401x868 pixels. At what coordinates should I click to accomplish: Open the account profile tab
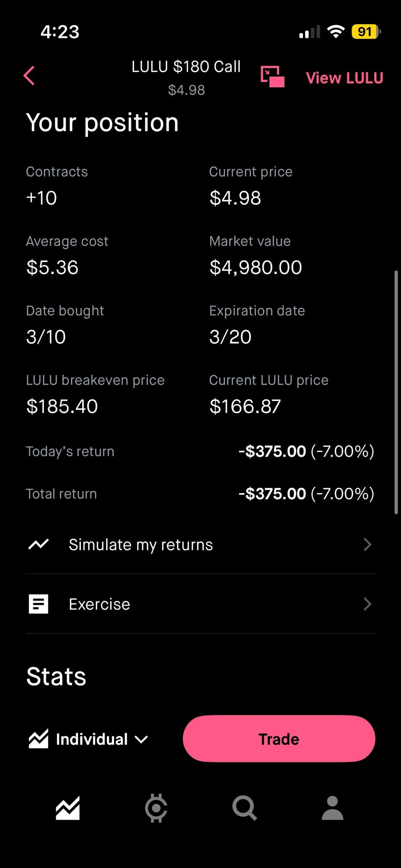tap(332, 808)
